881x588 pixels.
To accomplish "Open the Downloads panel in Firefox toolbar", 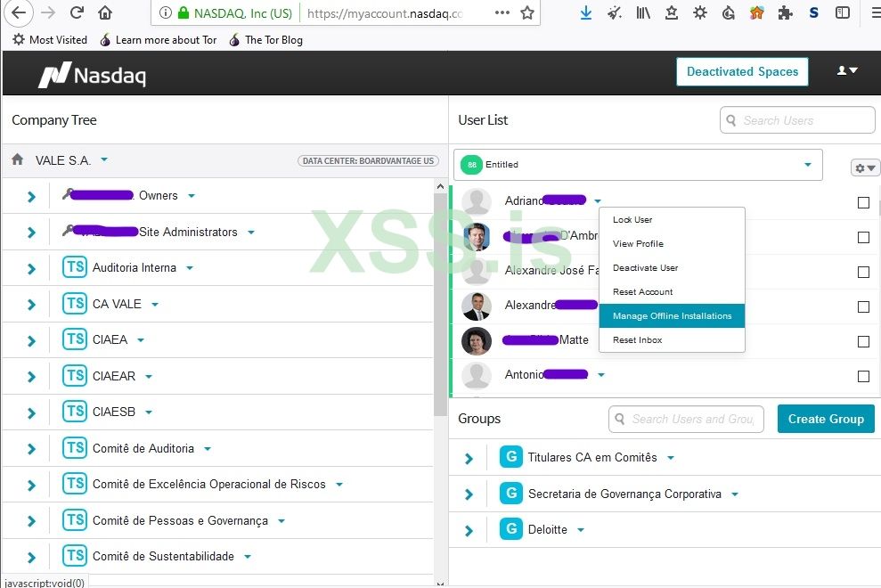I will point(585,12).
